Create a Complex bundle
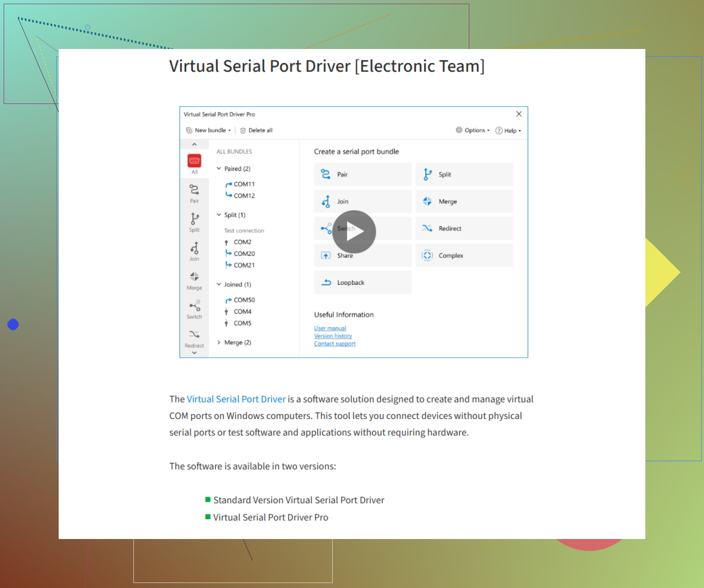 click(x=464, y=256)
